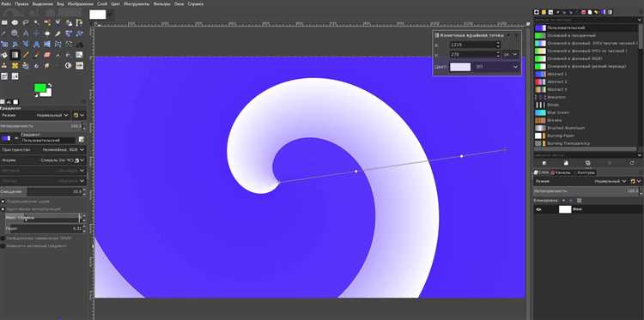
Task: Open the Пространство blending dropdown
Action: click(43, 149)
